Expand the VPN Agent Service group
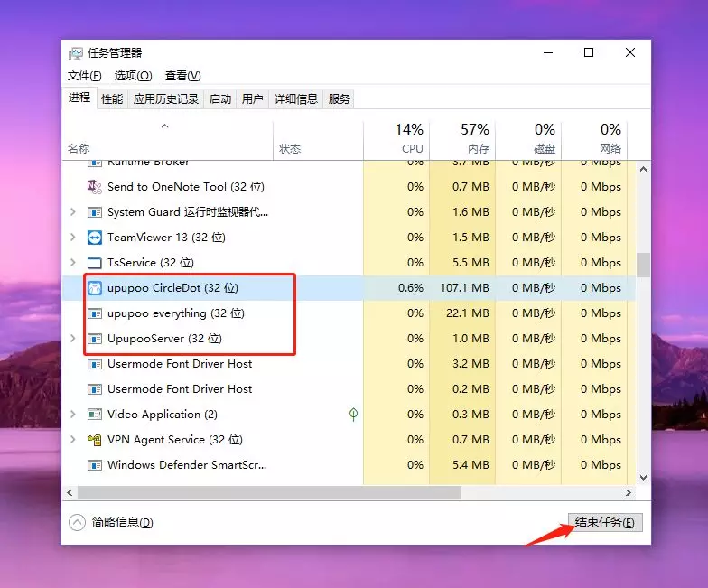 click(x=72, y=439)
